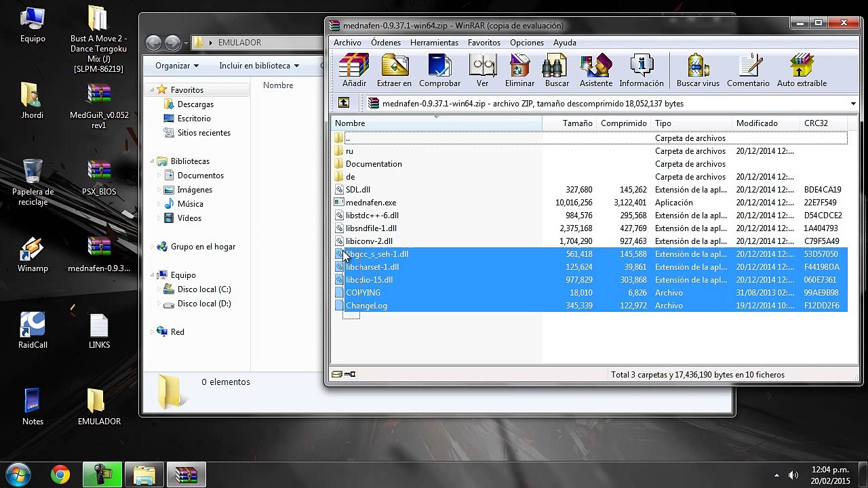Screen dimensions: 868x488
Task: Expand the Red tree node
Action: (x=152, y=332)
